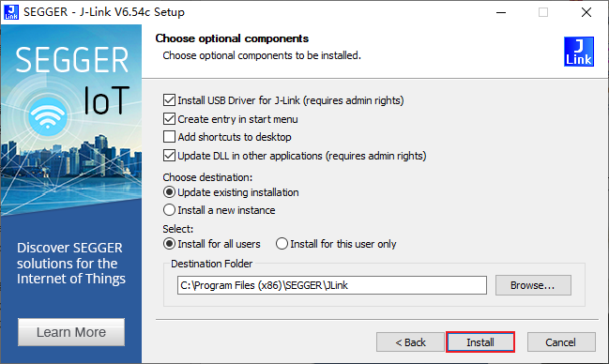The image size is (609, 364).
Task: Click the Destination Folder path field
Action: (332, 285)
